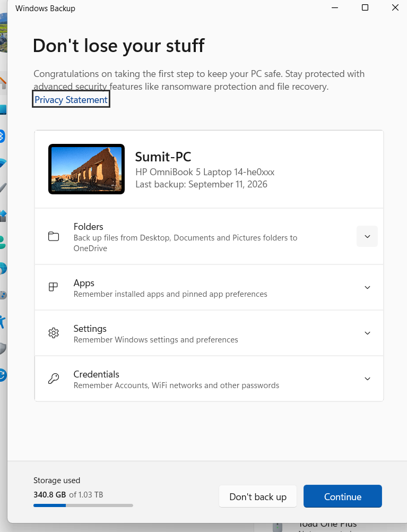Click the 'Remember Windows settings and preferences' text
407x532 pixels.
coord(155,340)
